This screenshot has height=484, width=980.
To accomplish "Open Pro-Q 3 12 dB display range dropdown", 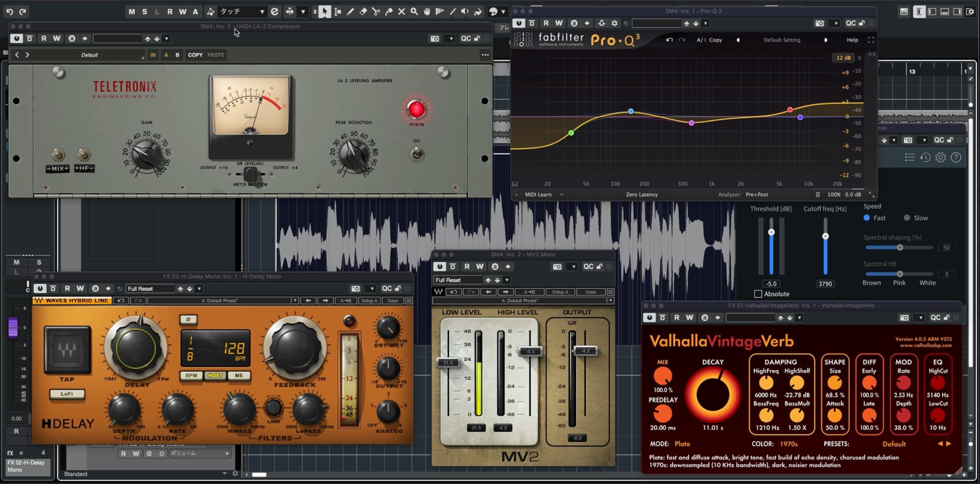I will click(843, 57).
